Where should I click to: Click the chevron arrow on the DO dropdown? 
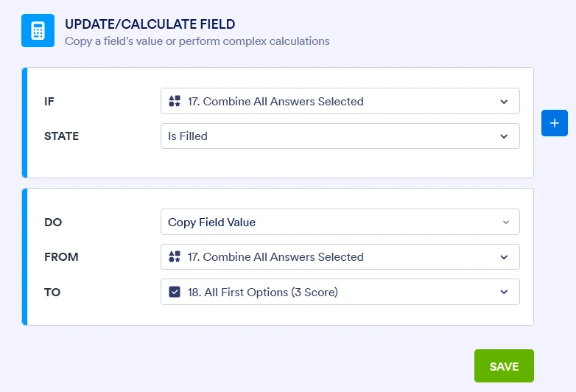pyautogui.click(x=505, y=223)
